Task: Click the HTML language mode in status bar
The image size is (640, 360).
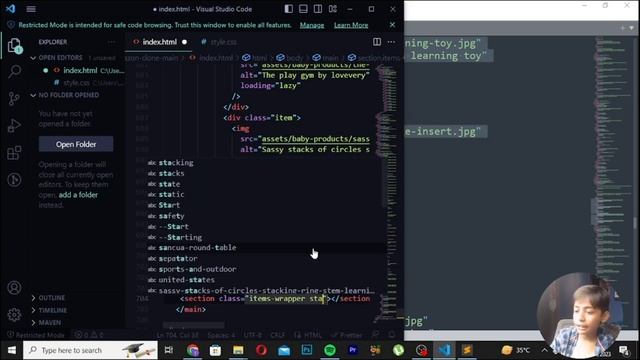Action: tap(308, 335)
